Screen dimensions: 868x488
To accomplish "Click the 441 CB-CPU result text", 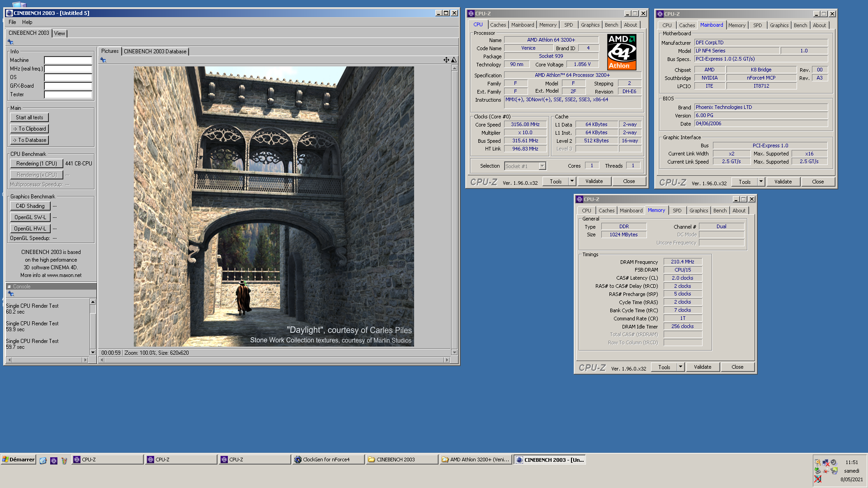I will tap(78, 164).
